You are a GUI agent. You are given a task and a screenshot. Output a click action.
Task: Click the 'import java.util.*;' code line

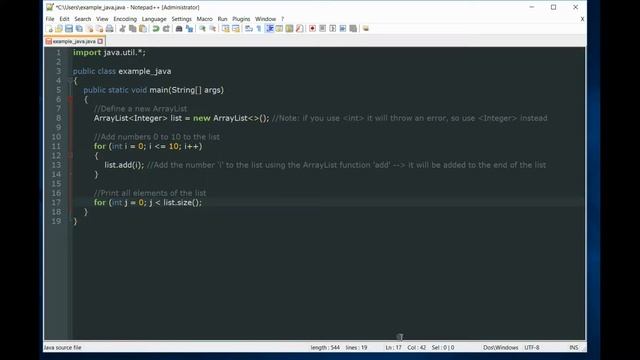click(x=109, y=52)
